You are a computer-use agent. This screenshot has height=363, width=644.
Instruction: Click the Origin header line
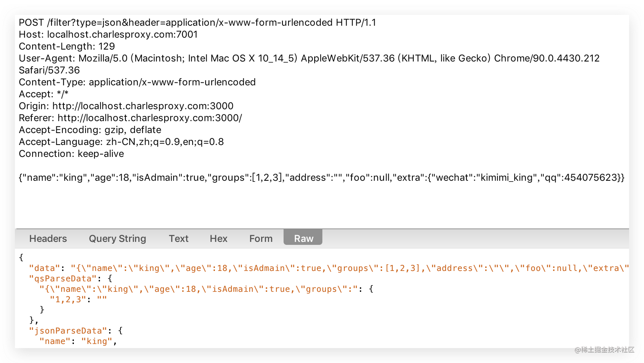coord(126,106)
